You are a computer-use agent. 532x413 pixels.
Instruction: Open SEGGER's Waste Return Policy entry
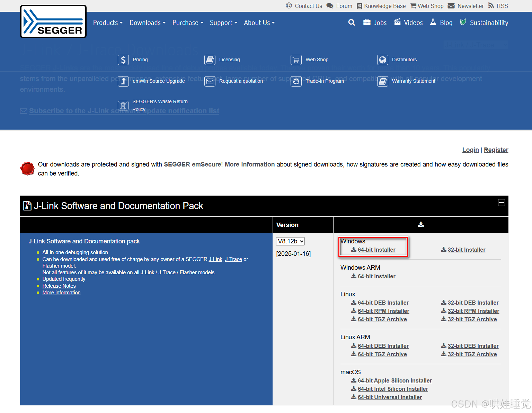tap(160, 105)
